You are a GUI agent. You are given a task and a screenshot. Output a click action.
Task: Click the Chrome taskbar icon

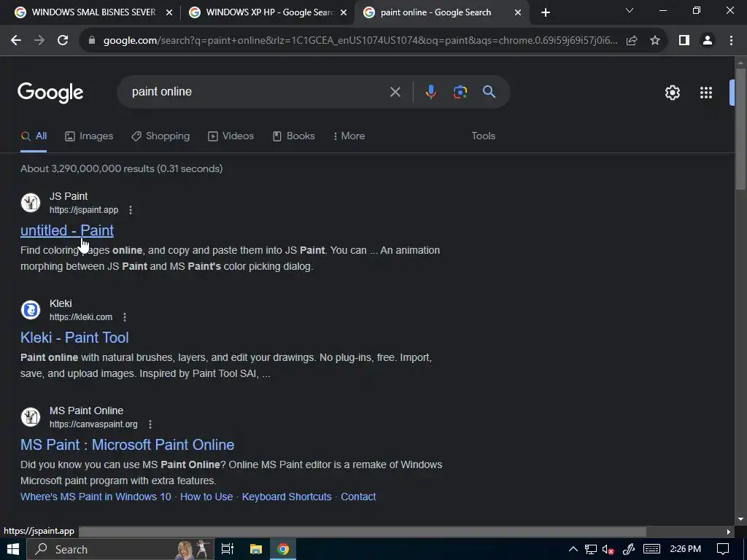[x=283, y=550]
